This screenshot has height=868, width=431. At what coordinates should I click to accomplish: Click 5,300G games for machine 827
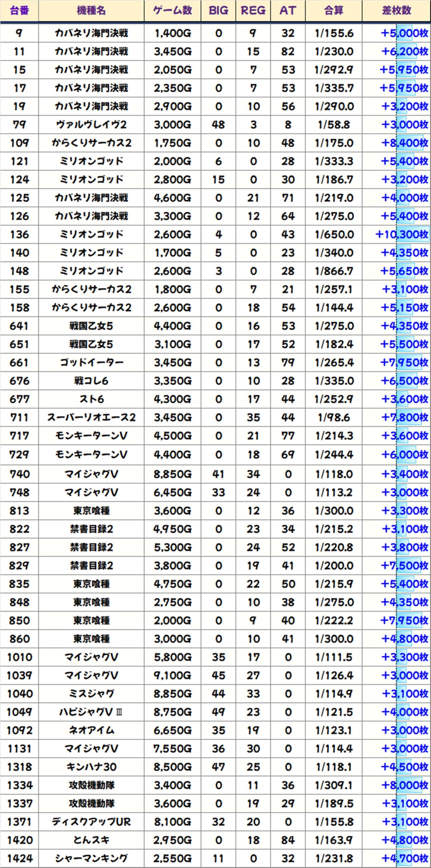click(172, 547)
